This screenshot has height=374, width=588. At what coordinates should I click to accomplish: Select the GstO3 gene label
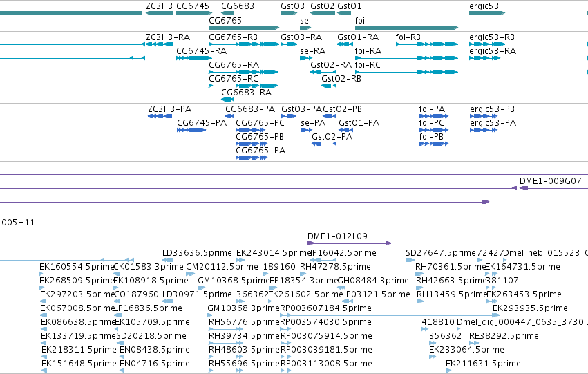tap(292, 6)
